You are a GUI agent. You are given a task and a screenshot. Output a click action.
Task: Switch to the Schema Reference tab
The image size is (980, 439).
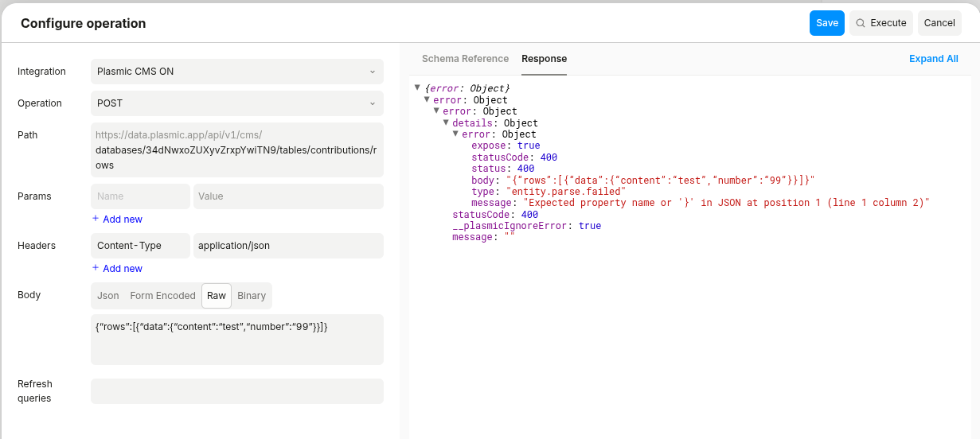click(x=465, y=59)
